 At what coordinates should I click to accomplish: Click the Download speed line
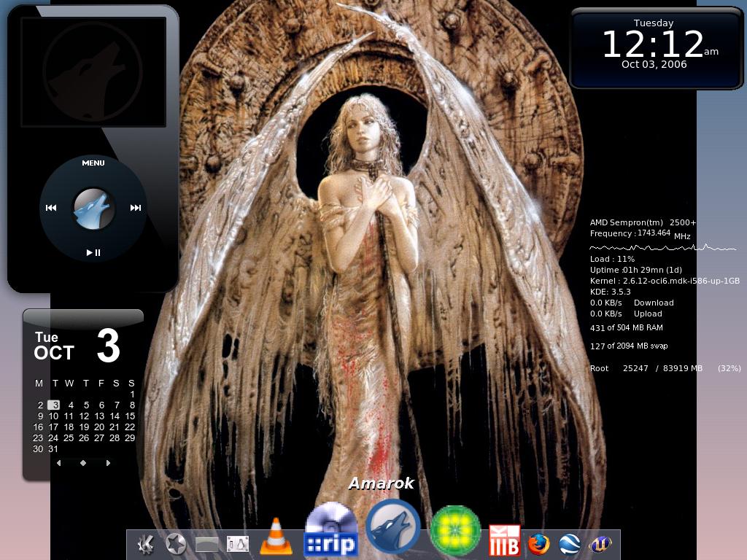[x=632, y=303]
